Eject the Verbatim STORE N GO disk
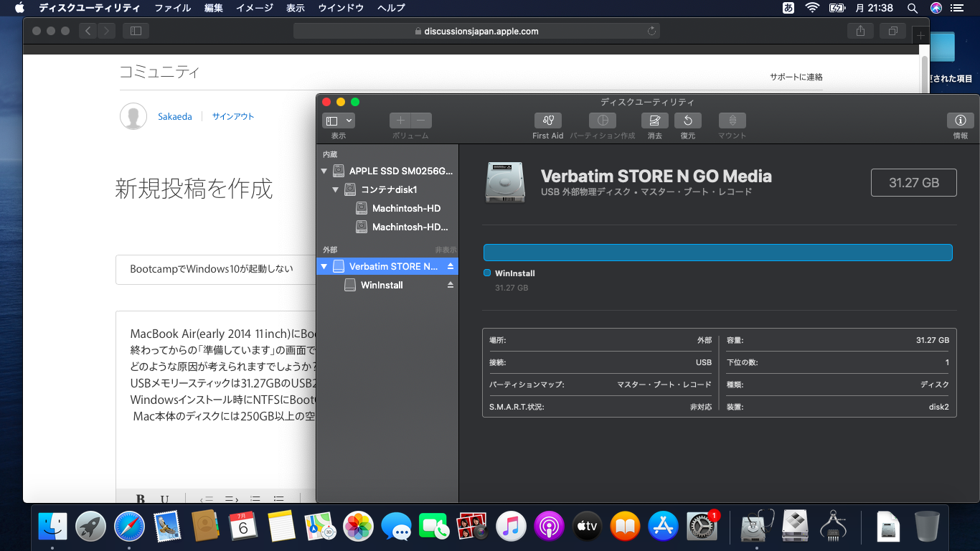The width and height of the screenshot is (980, 551). tap(451, 266)
